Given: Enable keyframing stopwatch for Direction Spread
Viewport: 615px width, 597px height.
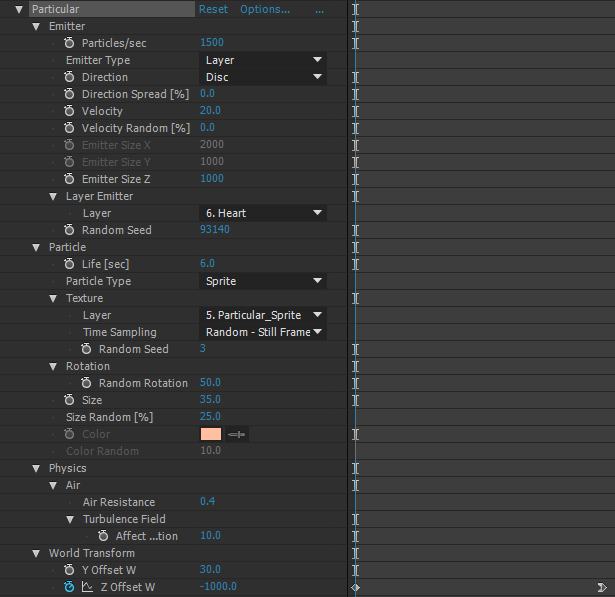Looking at the screenshot, I should 69,94.
